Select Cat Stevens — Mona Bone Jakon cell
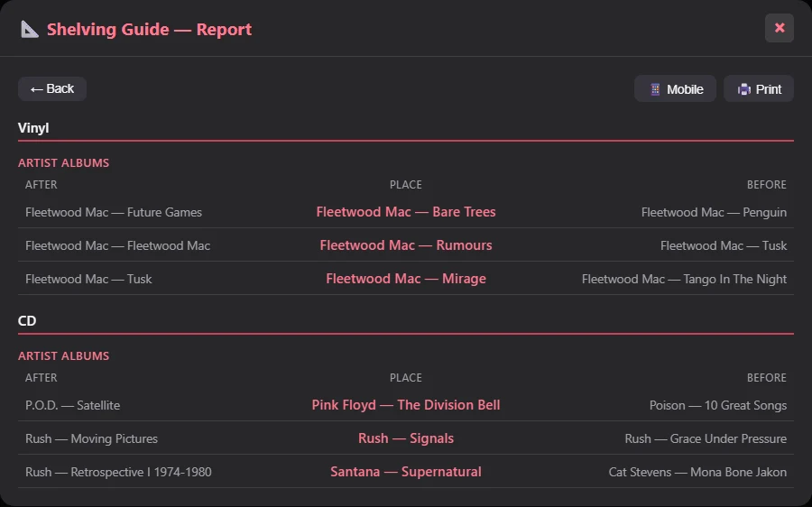 (697, 473)
